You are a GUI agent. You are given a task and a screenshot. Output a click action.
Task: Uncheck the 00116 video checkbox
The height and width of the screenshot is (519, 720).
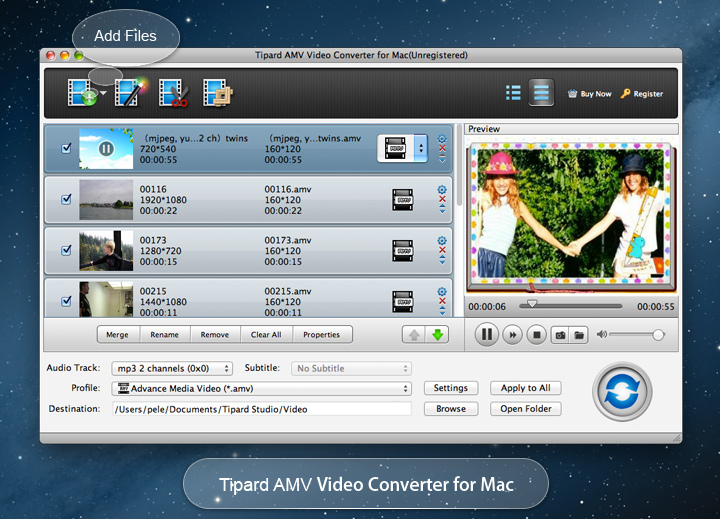[x=67, y=199]
